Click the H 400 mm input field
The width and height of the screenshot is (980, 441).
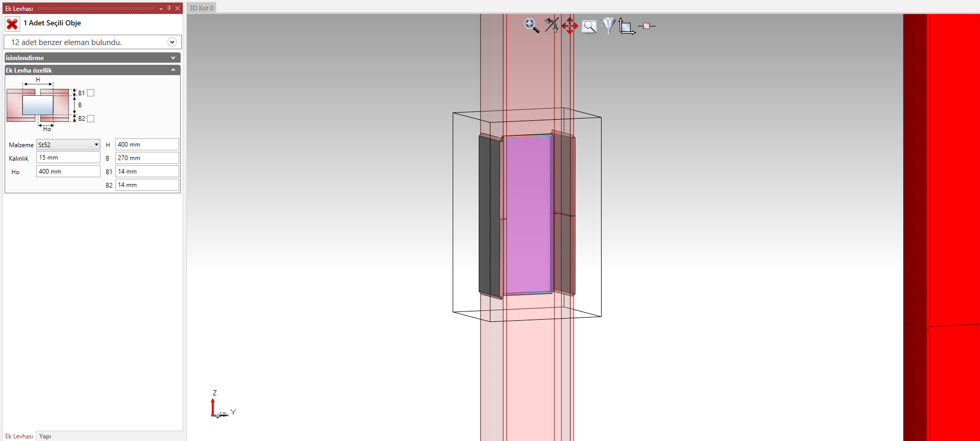[x=147, y=145]
